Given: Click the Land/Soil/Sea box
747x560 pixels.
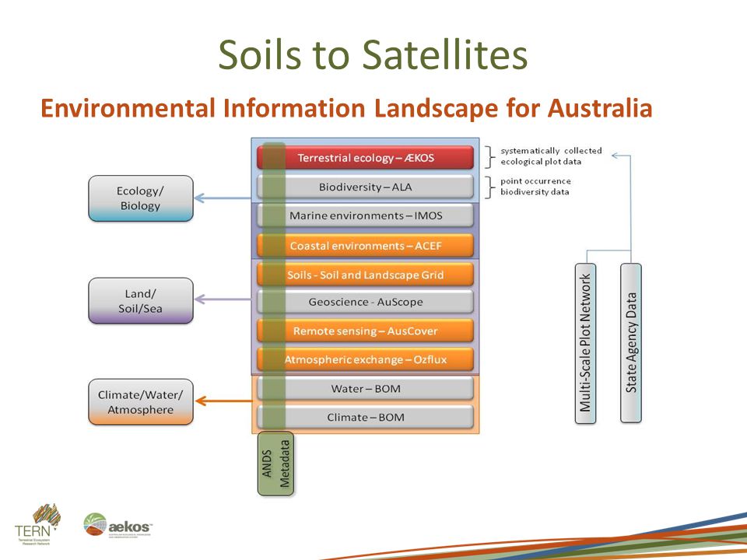Looking at the screenshot, I should [141, 300].
